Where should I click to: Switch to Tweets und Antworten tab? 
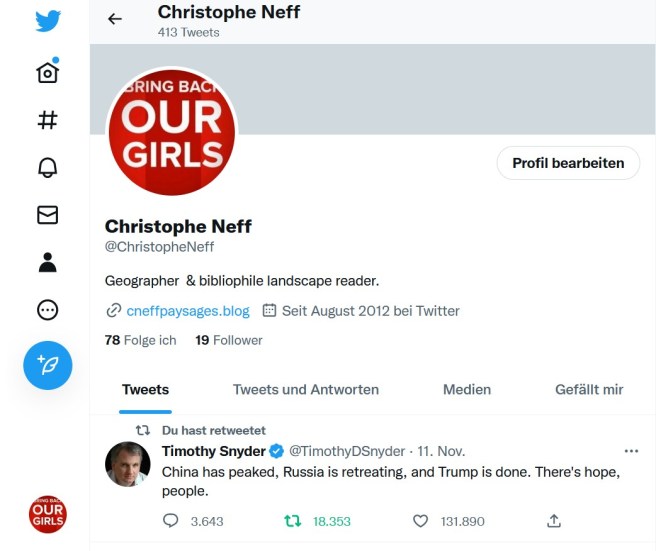(x=306, y=389)
